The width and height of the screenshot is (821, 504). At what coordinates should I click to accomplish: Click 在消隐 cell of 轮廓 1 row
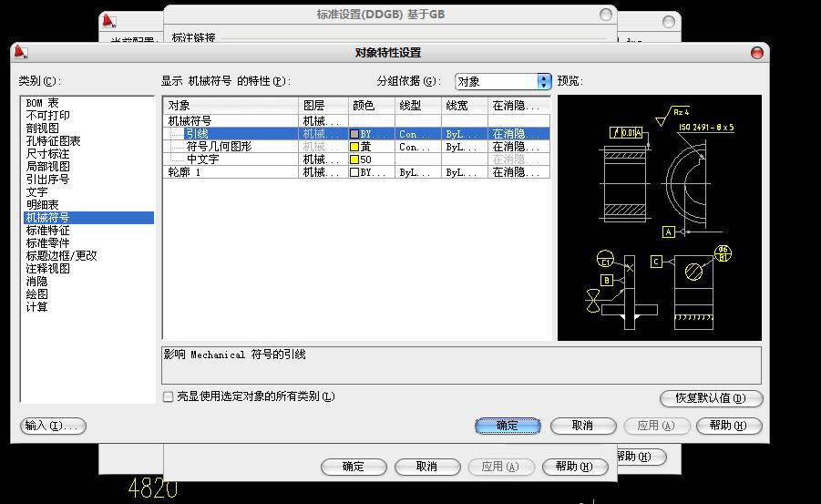click(x=518, y=172)
